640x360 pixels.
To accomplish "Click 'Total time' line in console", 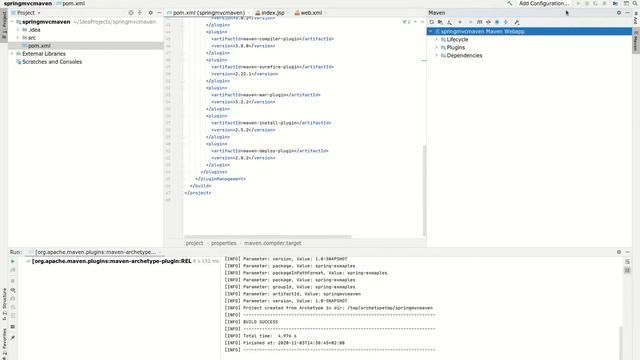I will click(260, 336).
